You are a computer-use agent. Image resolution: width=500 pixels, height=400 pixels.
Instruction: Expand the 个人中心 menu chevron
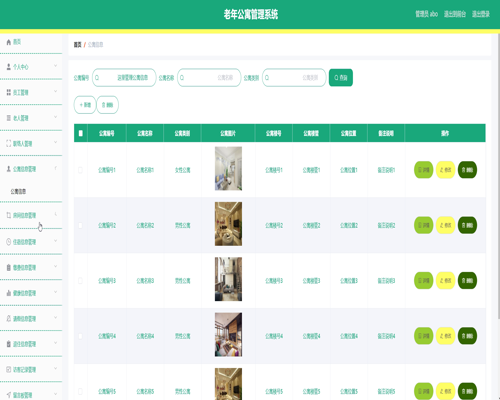(56, 66)
